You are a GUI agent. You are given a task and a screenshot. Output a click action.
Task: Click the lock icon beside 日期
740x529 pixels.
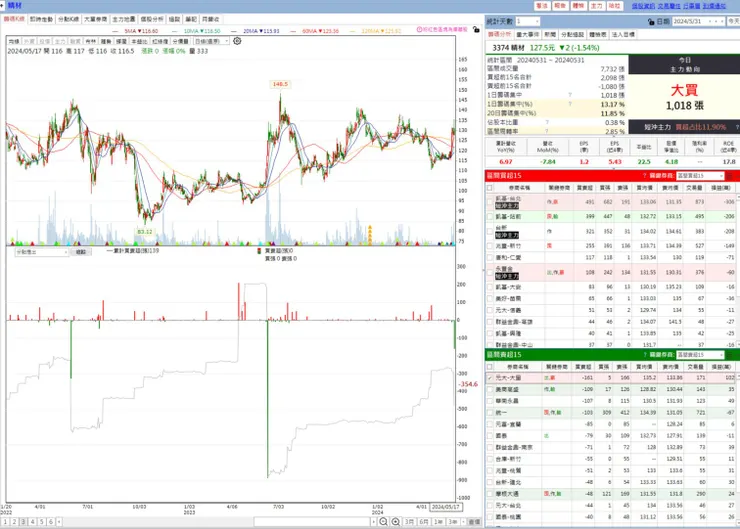coord(651,22)
